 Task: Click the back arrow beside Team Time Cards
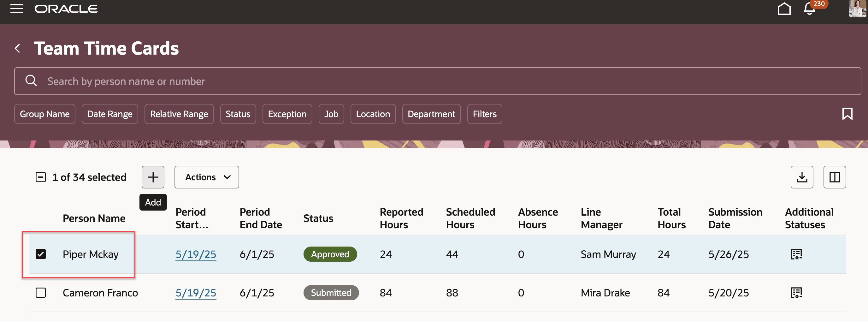[x=18, y=48]
